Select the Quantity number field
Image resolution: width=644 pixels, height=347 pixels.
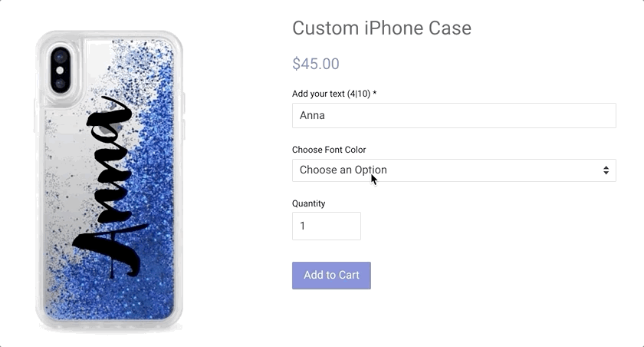[326, 226]
